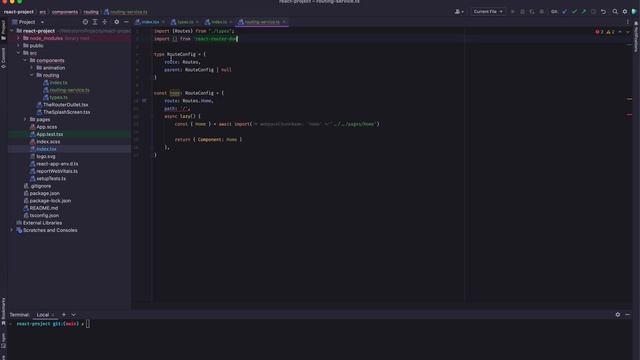Image resolution: width=640 pixels, height=360 pixels.
Task: Hide the Project tool window
Action: 126,22
